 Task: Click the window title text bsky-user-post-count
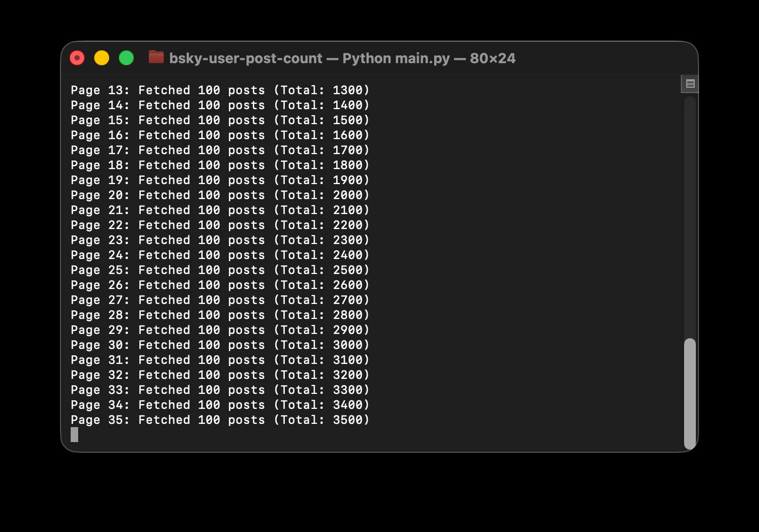[x=246, y=58]
